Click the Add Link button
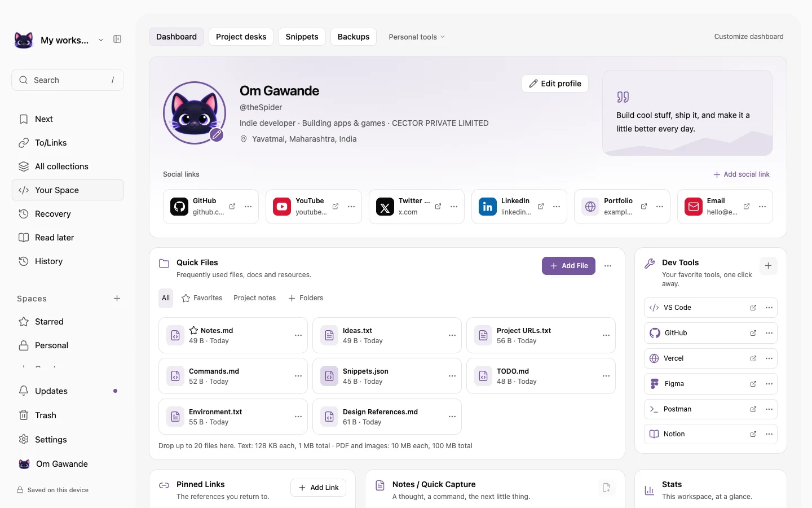The width and height of the screenshot is (812, 508). pos(319,488)
